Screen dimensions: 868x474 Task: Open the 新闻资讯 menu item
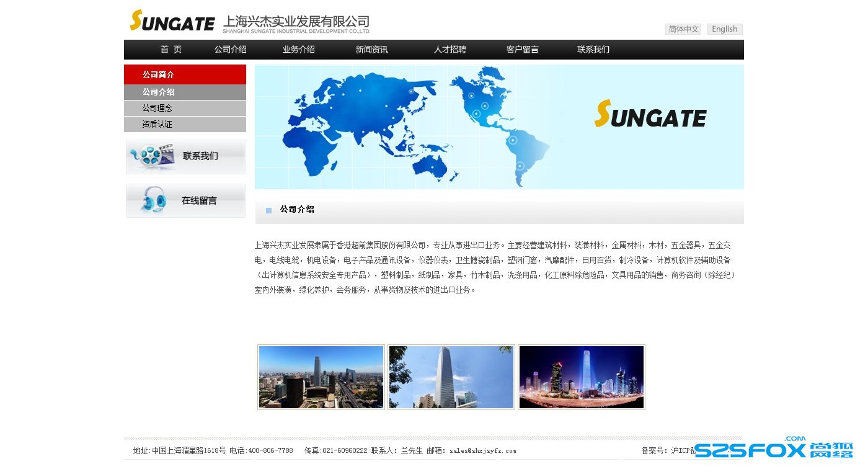point(372,50)
